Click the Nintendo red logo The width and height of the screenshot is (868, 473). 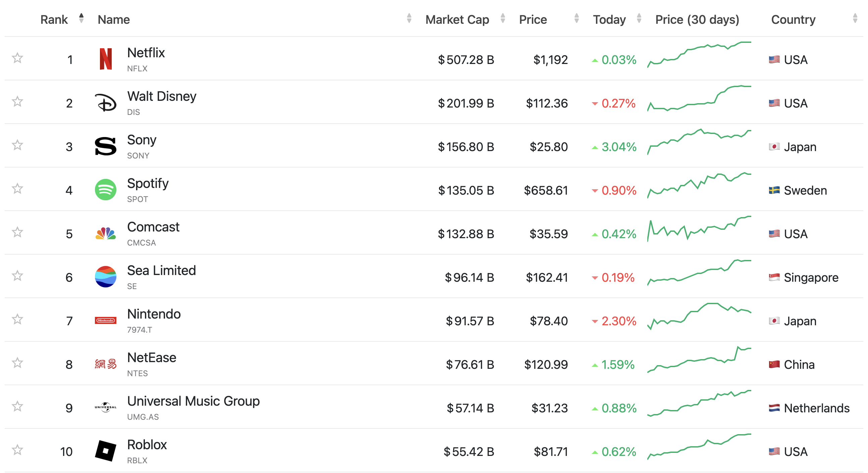(x=105, y=321)
